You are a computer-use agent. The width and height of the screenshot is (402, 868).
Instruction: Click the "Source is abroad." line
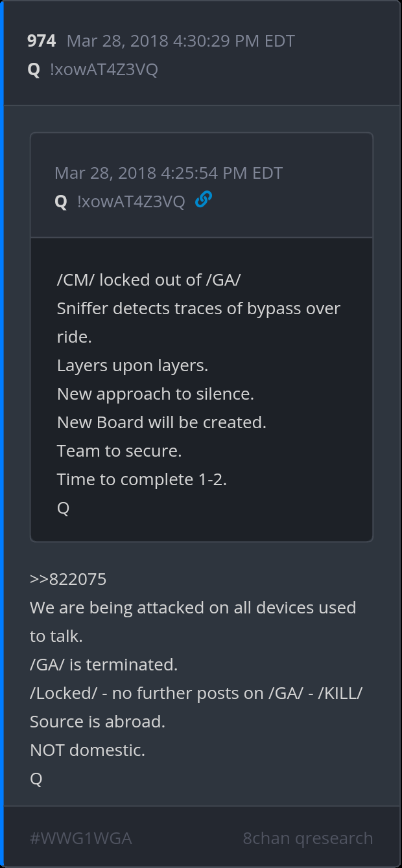point(97,722)
